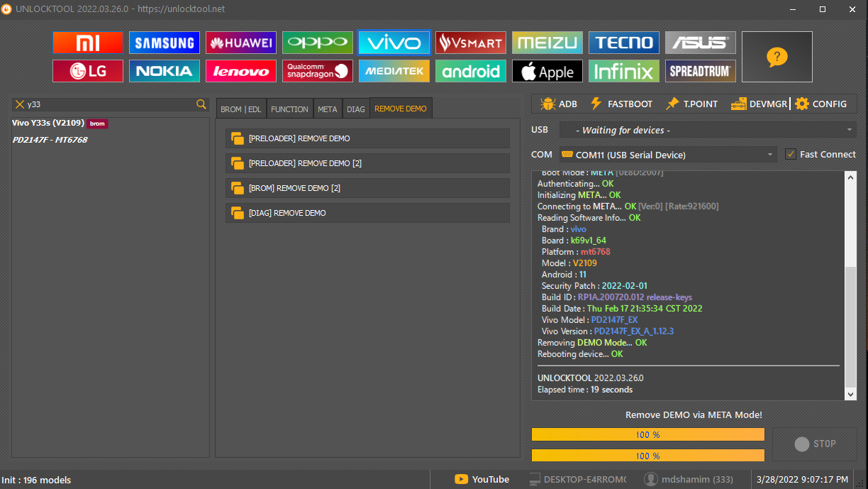Click the lower 100 % progress bar
This screenshot has height=489, width=868.
tap(647, 456)
